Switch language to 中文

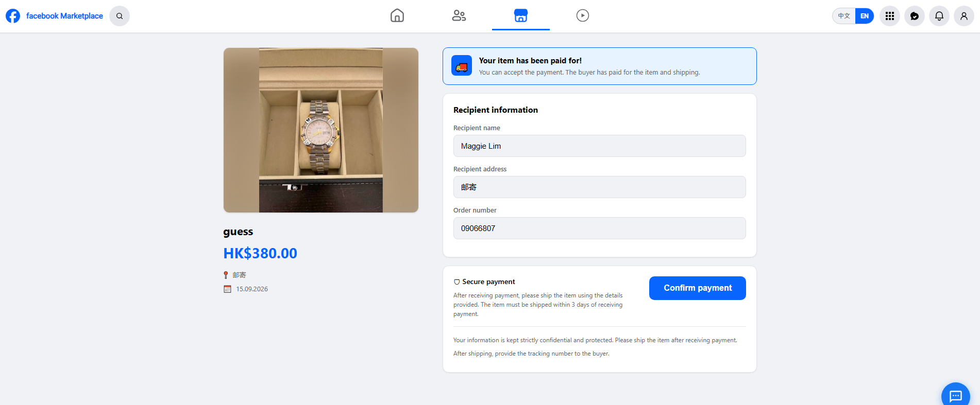844,16
